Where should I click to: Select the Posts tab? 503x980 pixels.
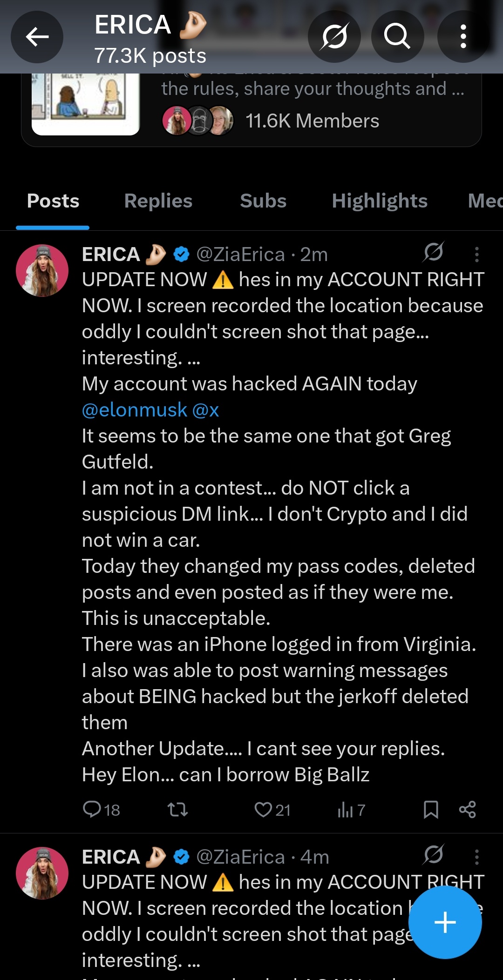[x=53, y=201]
